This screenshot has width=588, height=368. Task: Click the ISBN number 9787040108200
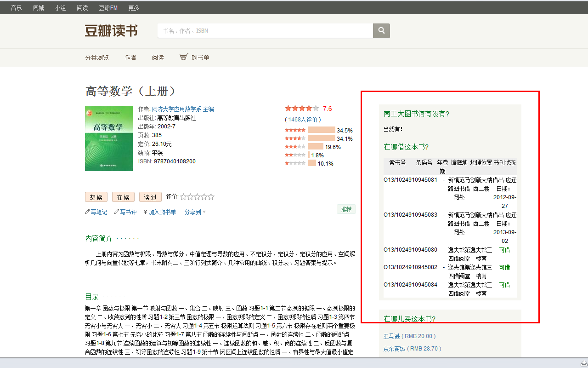point(175,161)
